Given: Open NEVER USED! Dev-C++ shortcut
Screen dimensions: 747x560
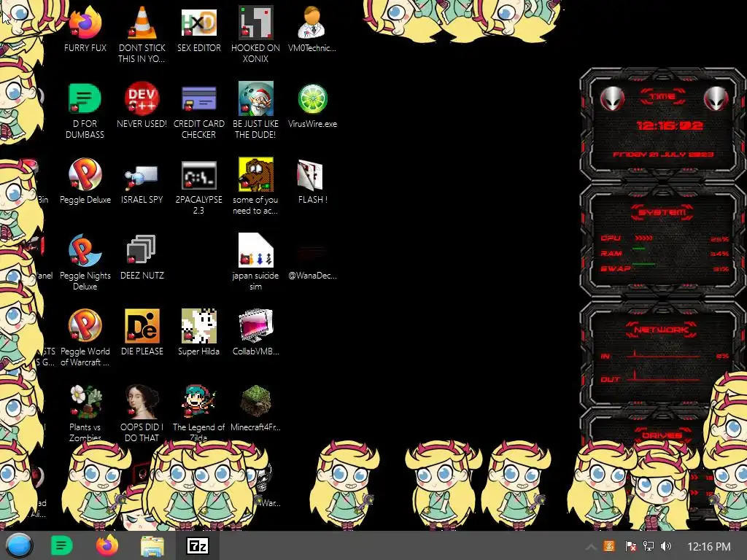Looking at the screenshot, I should 142,98.
